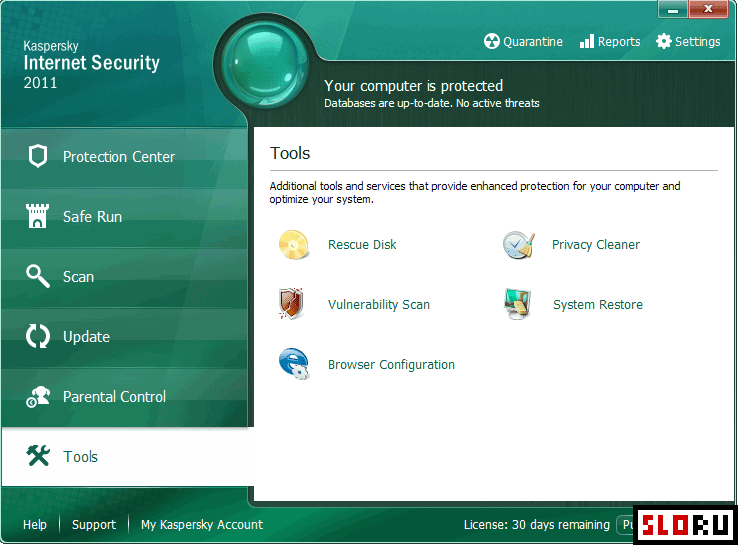The image size is (738, 545).
Task: Click the Reports bar chart icon
Action: pos(587,41)
